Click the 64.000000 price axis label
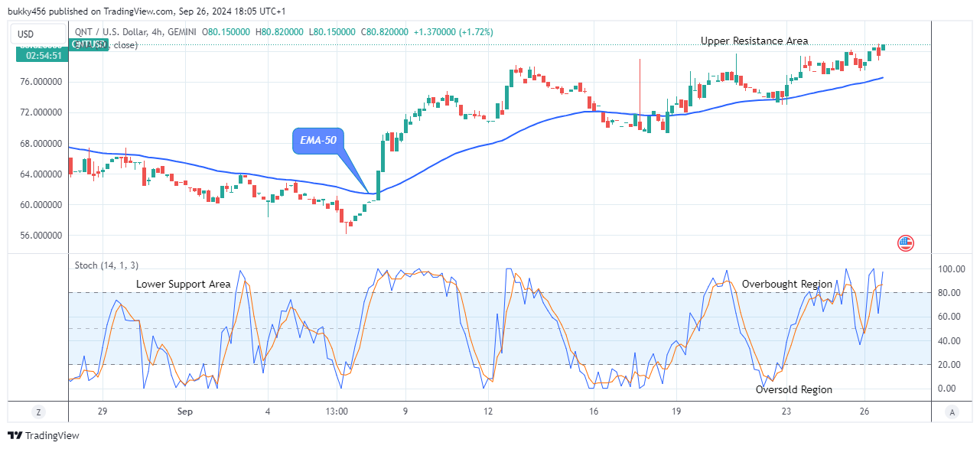 41,174
